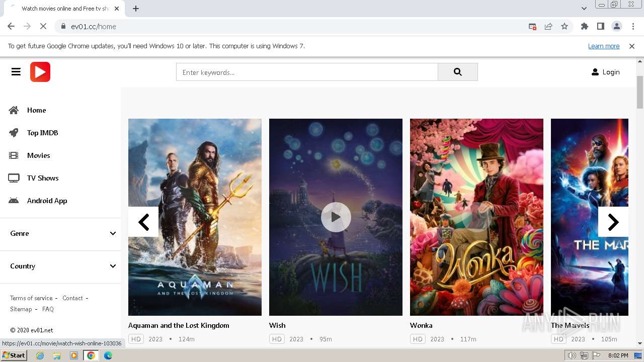
Task: Click the Login link
Action: (x=611, y=72)
